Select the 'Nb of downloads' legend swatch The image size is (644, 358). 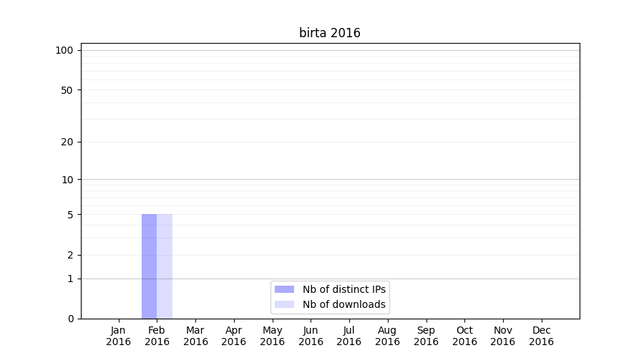pyautogui.click(x=284, y=304)
